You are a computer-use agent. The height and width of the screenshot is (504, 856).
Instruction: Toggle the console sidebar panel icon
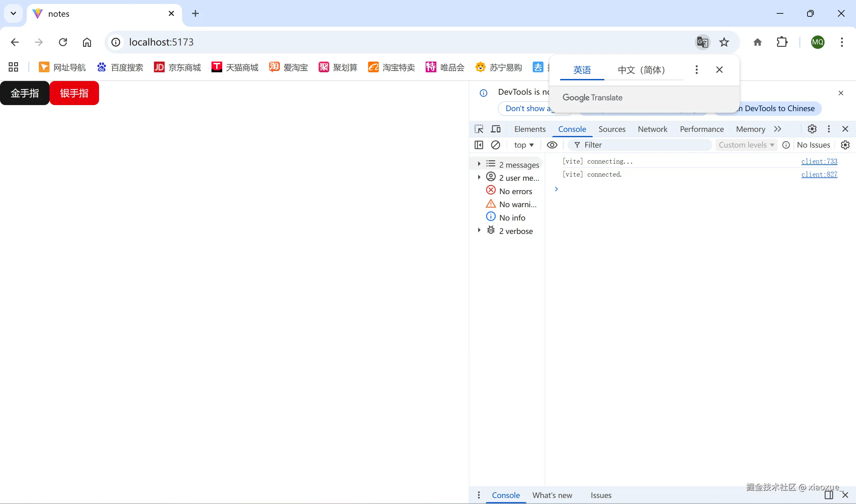(479, 145)
